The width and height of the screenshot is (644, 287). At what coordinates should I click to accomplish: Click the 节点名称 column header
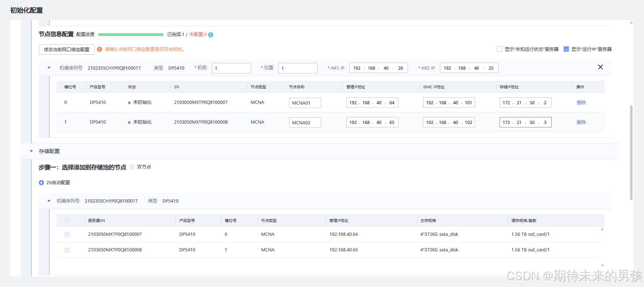297,87
